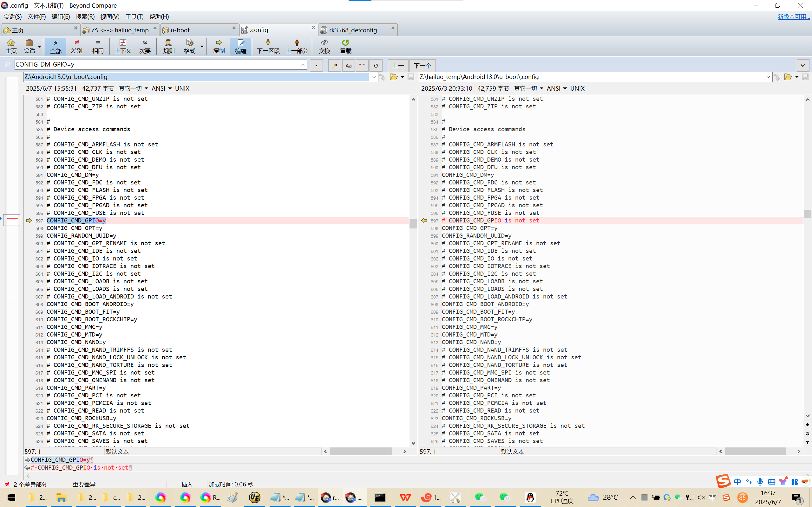Click the Reload (重载) toolbar icon

coord(345,46)
